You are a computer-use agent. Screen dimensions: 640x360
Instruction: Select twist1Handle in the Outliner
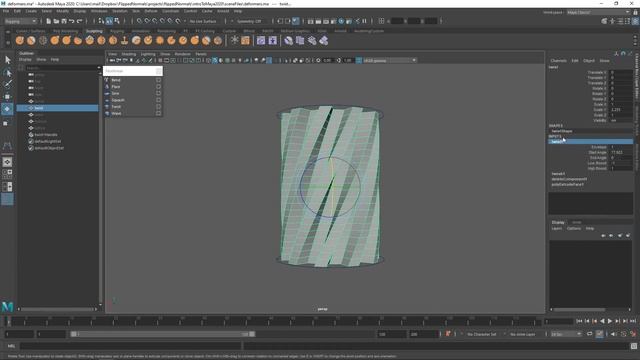(x=46, y=134)
